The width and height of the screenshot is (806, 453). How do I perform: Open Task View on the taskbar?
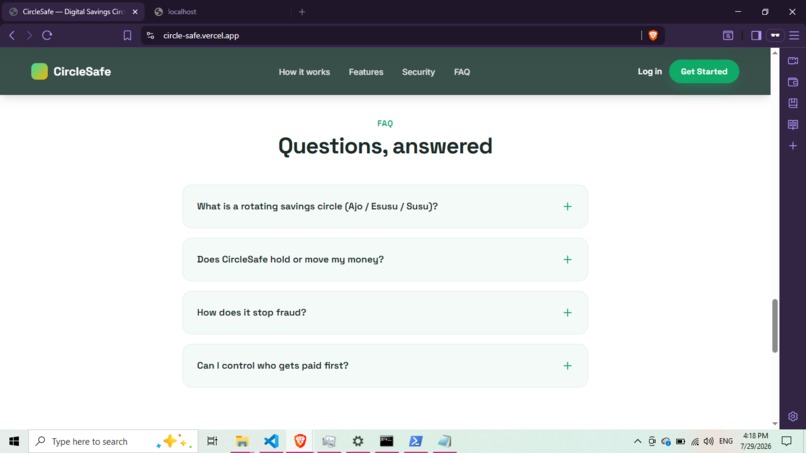(x=212, y=441)
